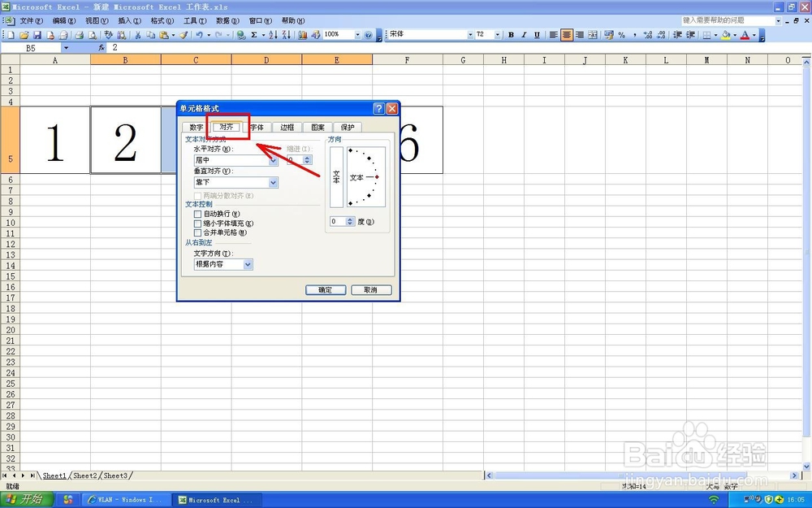812x508 pixels.
Task: Click 取消 to cancel the dialog
Action: pos(371,290)
